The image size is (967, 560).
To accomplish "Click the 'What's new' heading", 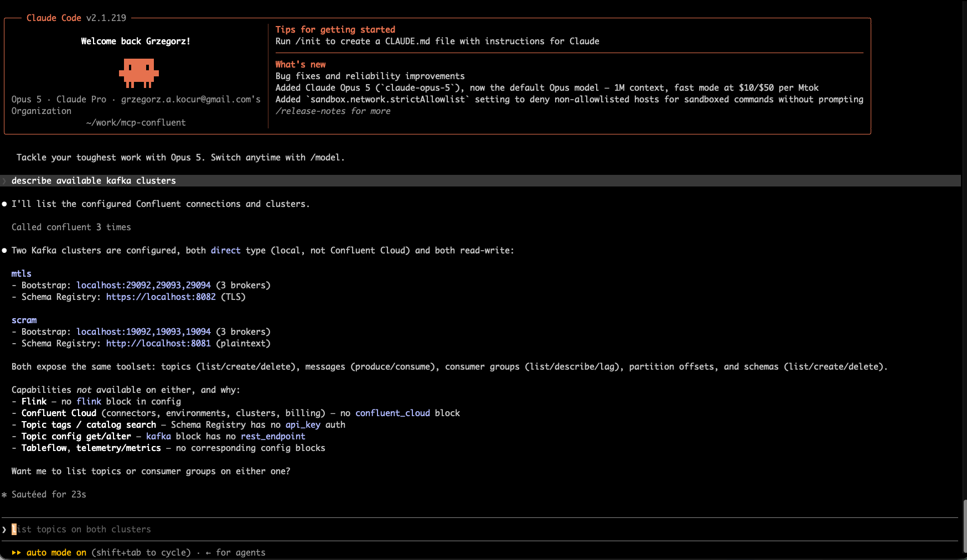I will point(301,65).
